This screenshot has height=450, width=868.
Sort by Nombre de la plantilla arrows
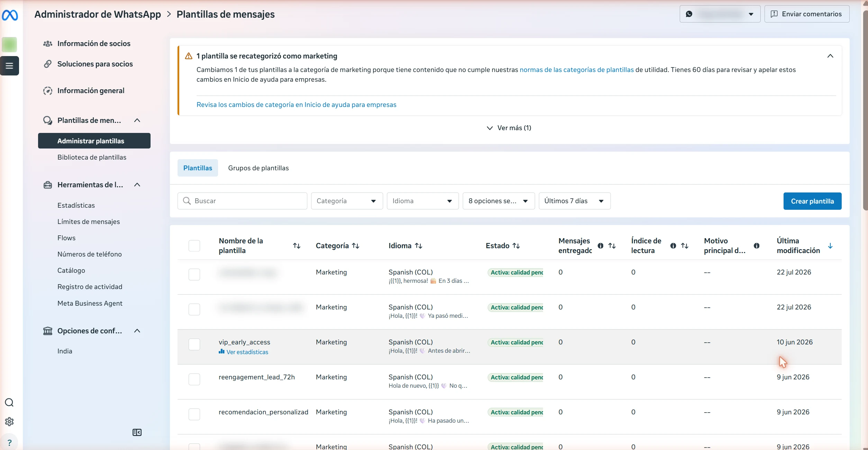coord(297,246)
